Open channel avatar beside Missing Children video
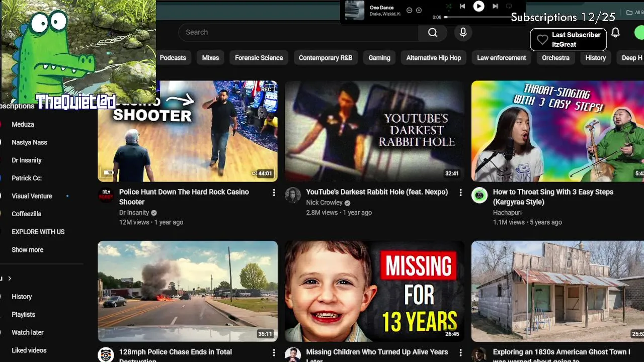The image size is (644, 362). [293, 354]
